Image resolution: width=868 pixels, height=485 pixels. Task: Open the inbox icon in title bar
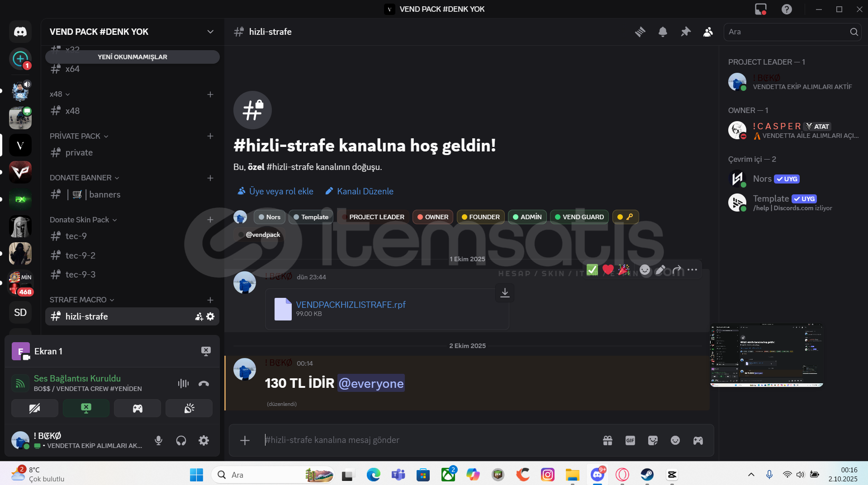761,9
